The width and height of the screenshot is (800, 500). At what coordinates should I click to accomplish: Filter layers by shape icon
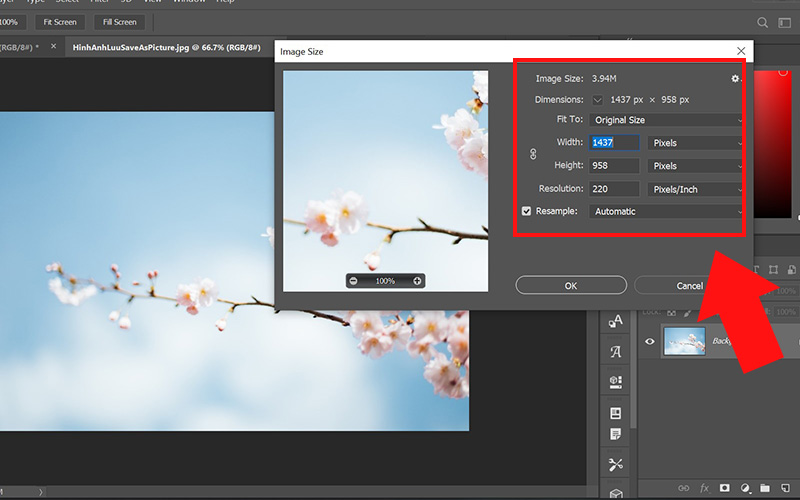pyautogui.click(x=773, y=269)
